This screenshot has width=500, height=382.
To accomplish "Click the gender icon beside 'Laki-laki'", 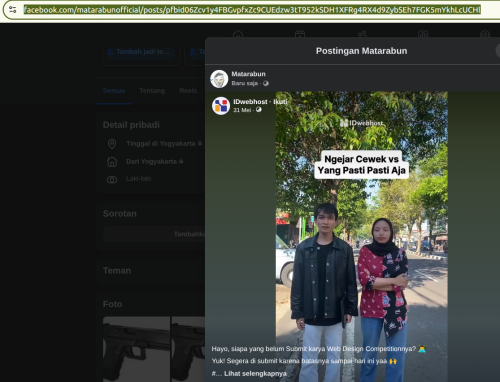I will 112,180.
